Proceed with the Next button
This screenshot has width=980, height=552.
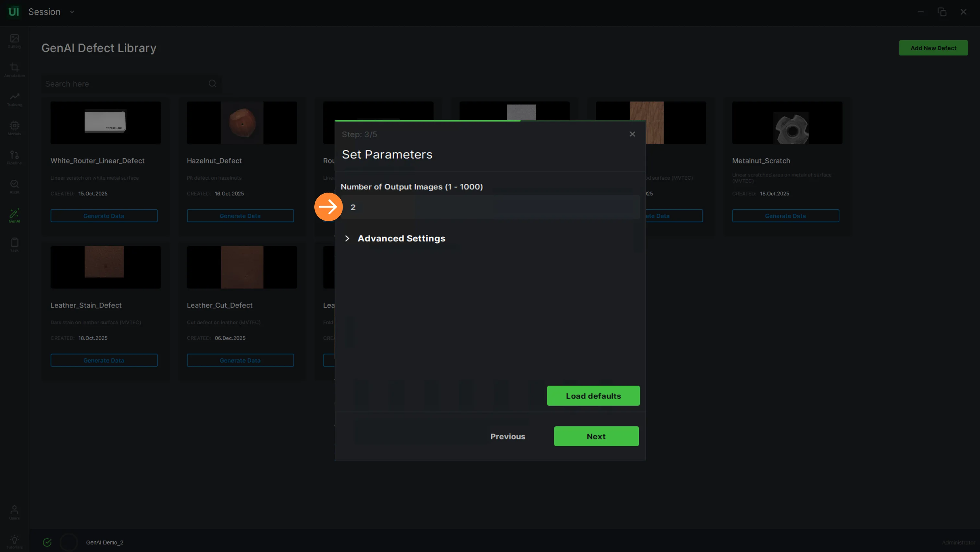click(596, 436)
